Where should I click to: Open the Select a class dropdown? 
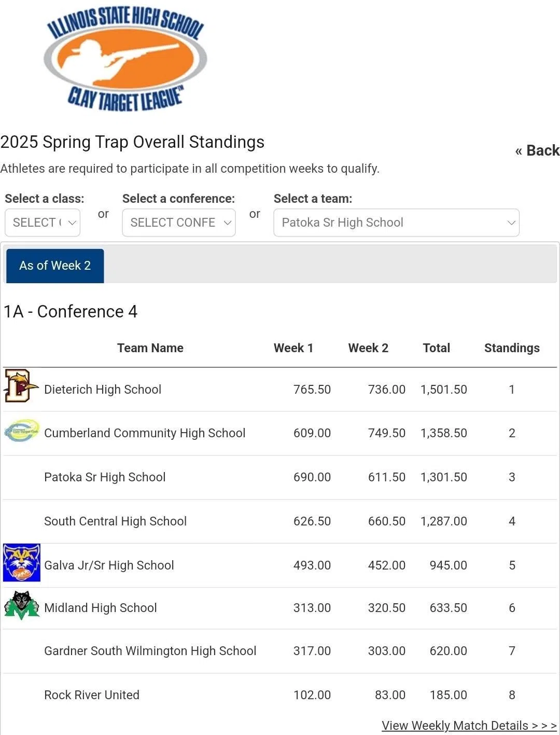pos(43,223)
